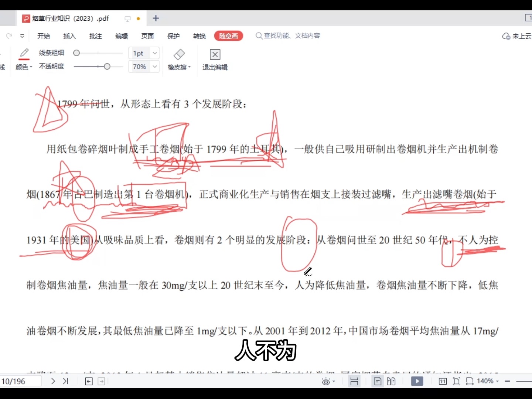Open the 140% zoom level dropdown
Screen dimensions: 532x399
coord(488,381)
